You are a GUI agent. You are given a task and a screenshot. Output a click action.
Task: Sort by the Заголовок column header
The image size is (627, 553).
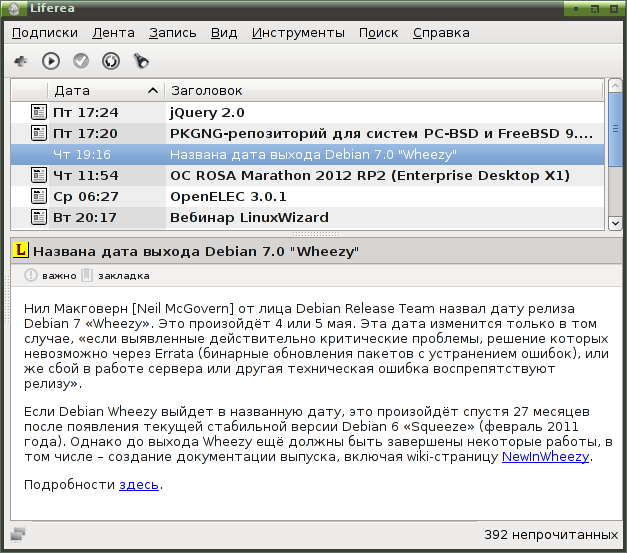pyautogui.click(x=383, y=91)
